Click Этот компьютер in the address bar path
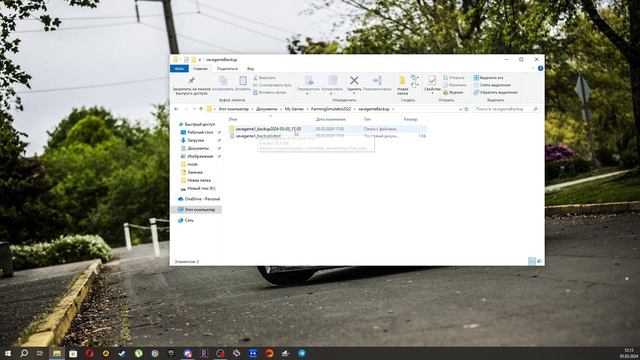The height and width of the screenshot is (360, 640). [233, 109]
